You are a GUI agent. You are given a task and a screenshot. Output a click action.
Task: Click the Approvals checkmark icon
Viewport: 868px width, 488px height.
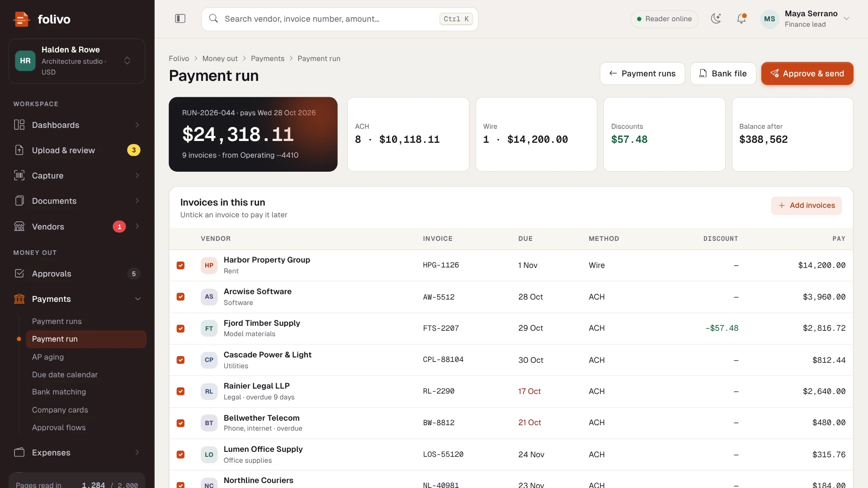19,273
